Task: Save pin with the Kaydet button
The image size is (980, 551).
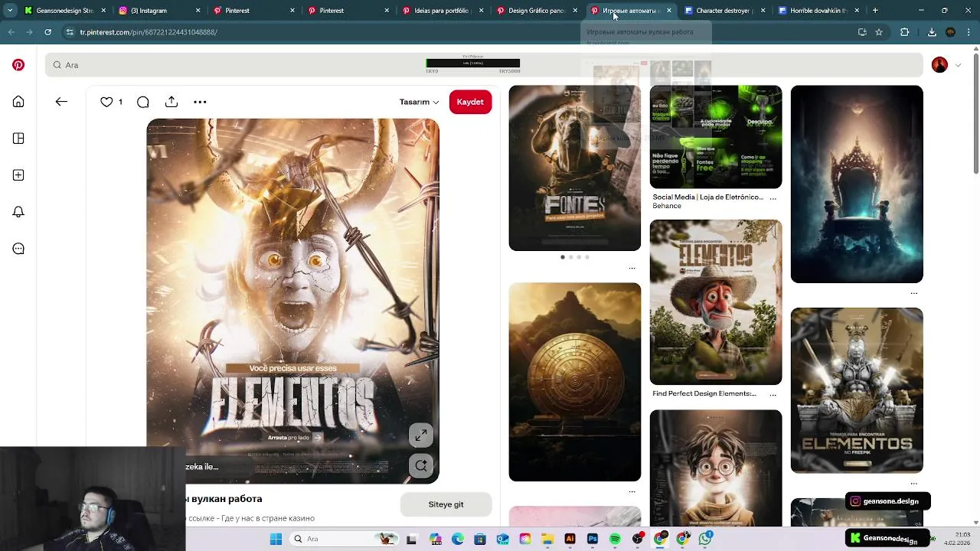Action: 470,102
